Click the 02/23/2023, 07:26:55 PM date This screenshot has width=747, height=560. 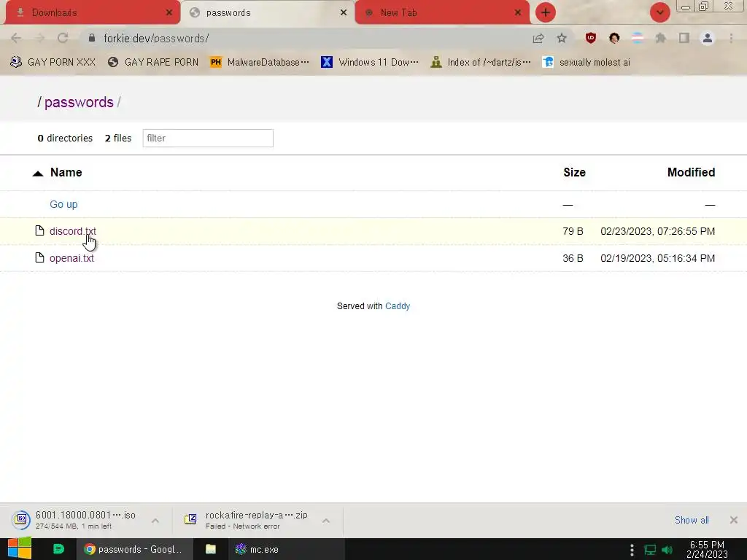(657, 231)
